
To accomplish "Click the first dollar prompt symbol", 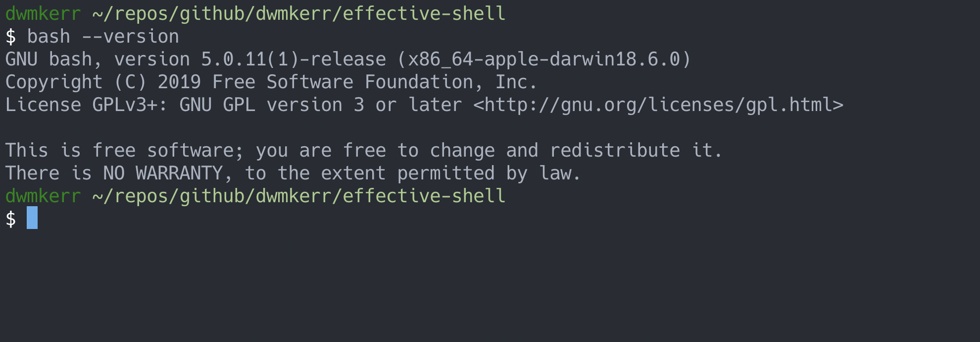I will point(11,37).
